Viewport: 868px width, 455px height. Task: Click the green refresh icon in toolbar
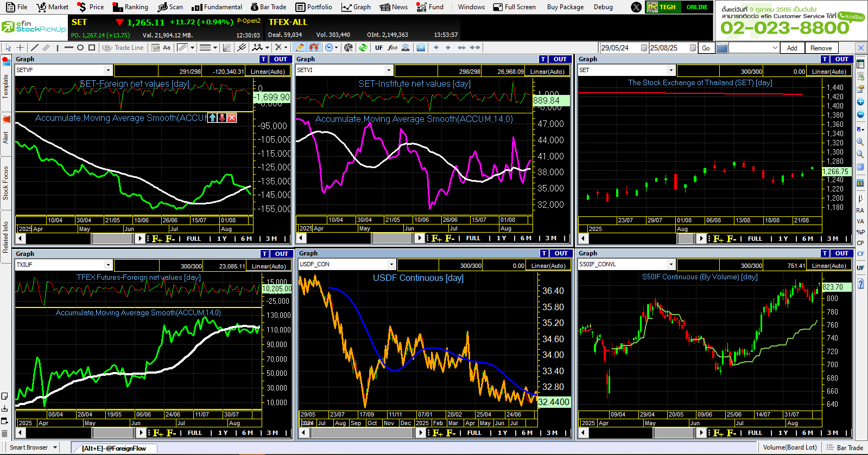(x=363, y=48)
